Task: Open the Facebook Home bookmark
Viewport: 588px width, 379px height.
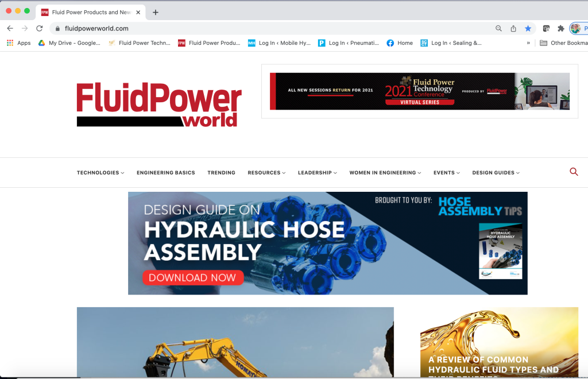Action: 400,42
